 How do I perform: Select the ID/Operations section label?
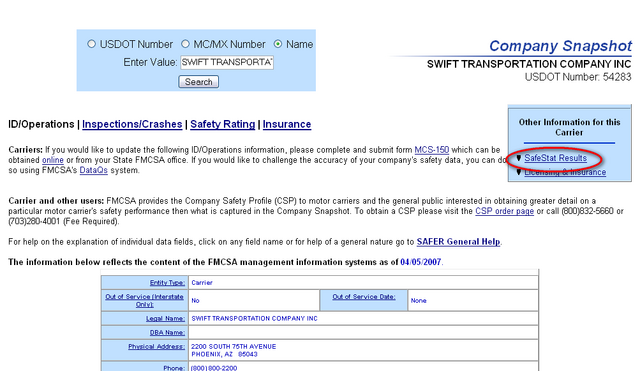point(41,124)
